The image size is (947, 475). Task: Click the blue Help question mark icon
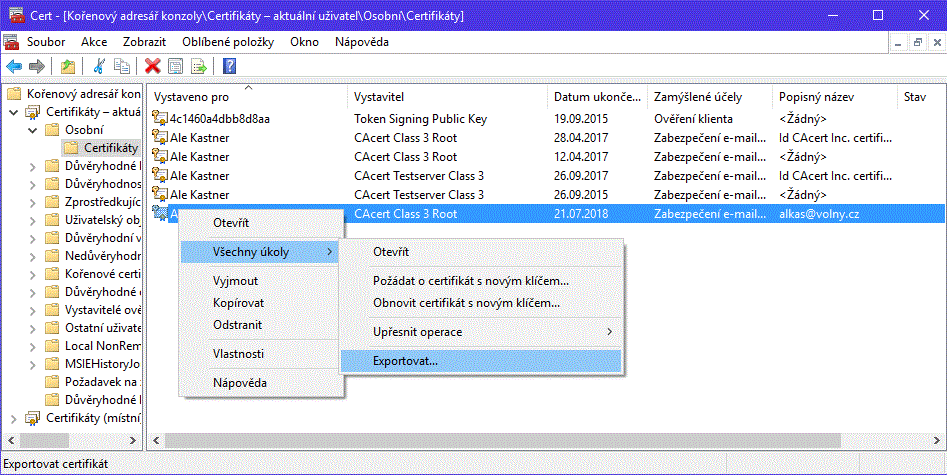[x=229, y=66]
